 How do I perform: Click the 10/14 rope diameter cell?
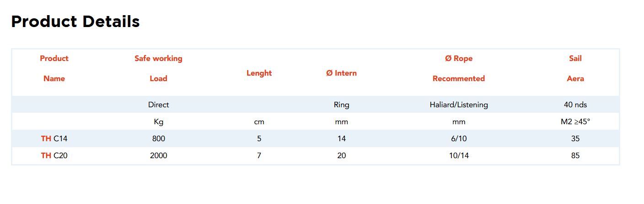[458, 155]
